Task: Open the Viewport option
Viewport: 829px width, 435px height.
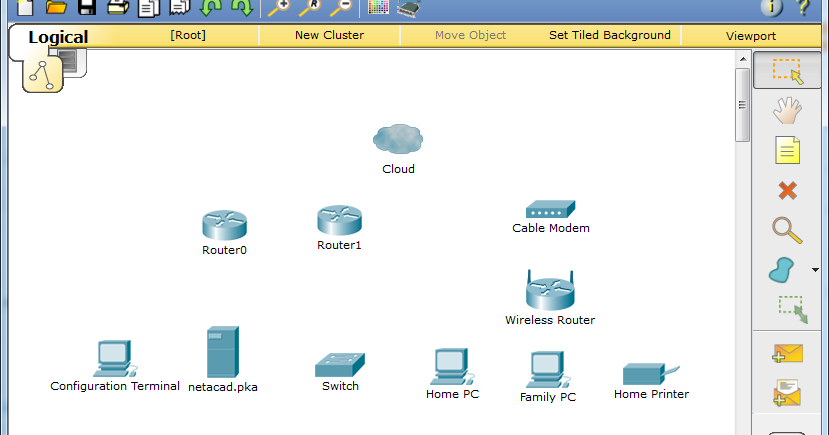Action: [751, 36]
